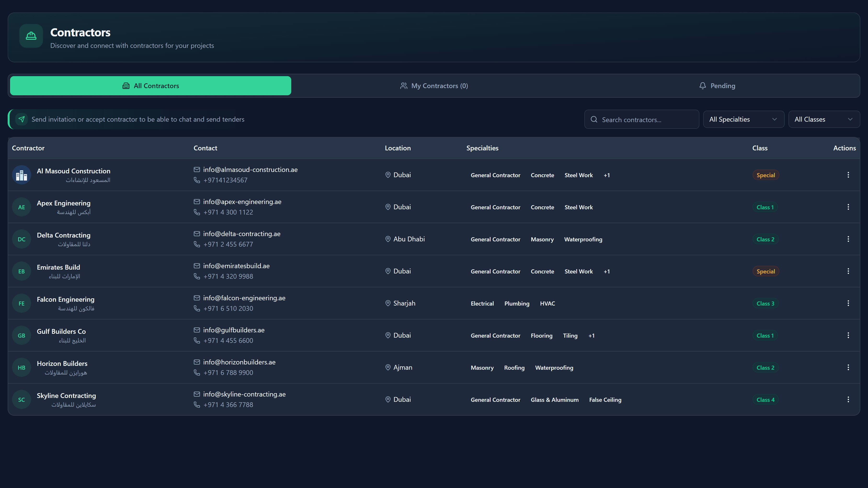868x488 pixels.
Task: Click the EB avatar for Emirates Build
Action: point(22,271)
